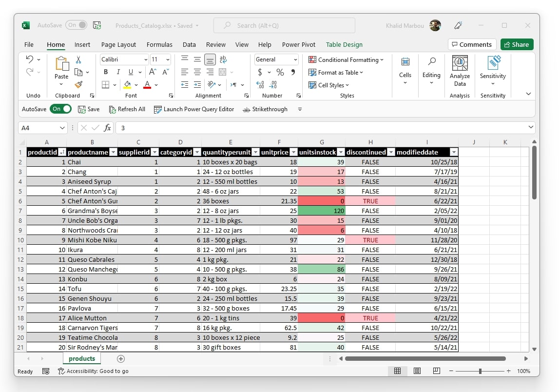Click the Share button

[517, 44]
